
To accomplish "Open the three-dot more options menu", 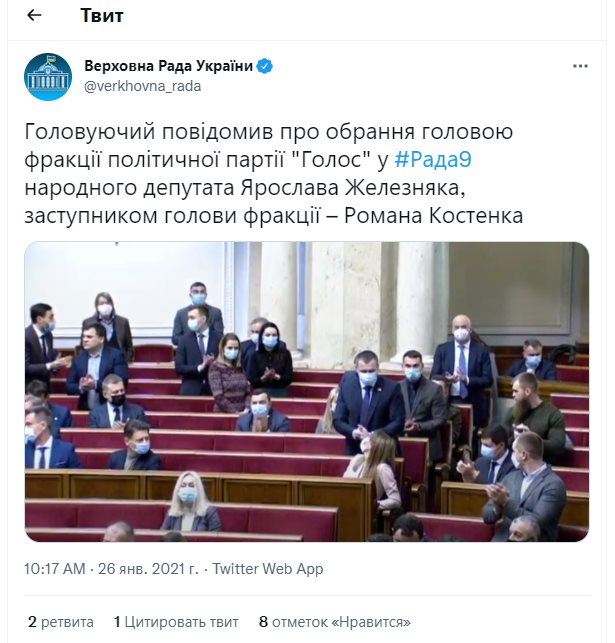I will (580, 66).
